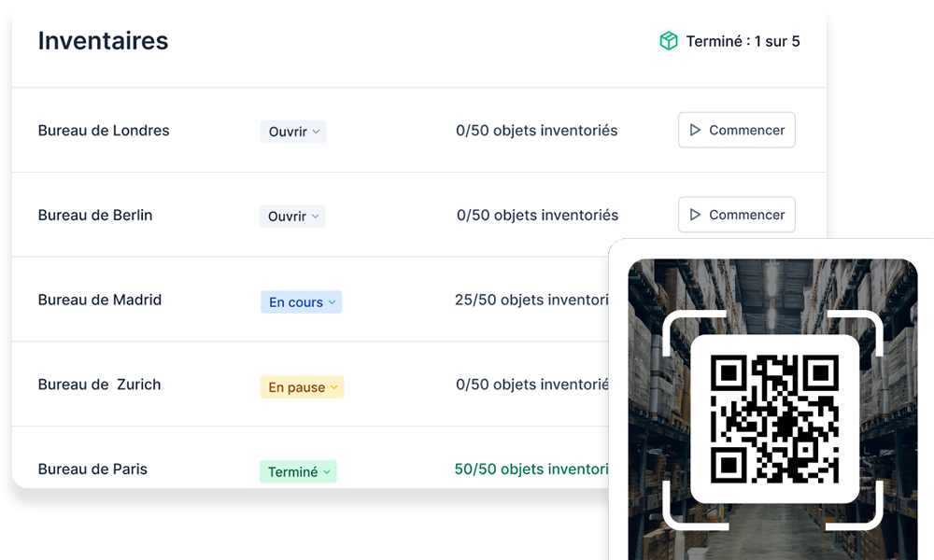Viewport: 934px width, 560px height.
Task: Expand the En pause status dropdown
Action: pos(302,387)
